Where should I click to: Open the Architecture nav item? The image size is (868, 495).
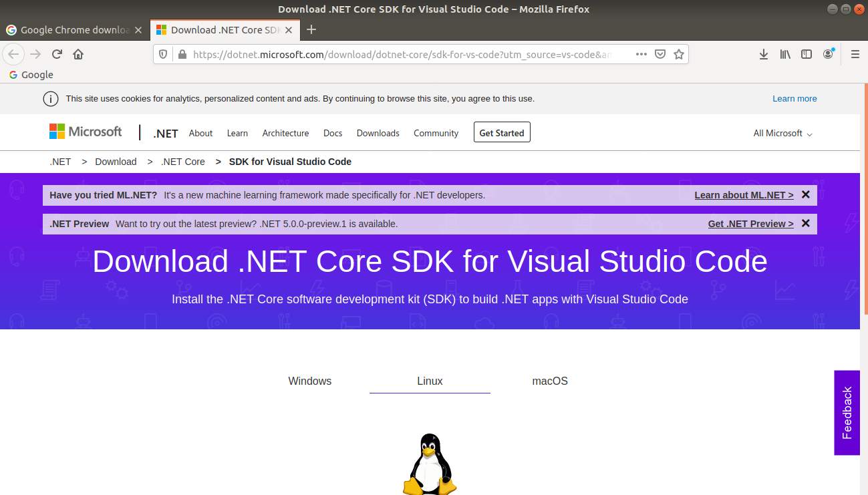(285, 133)
